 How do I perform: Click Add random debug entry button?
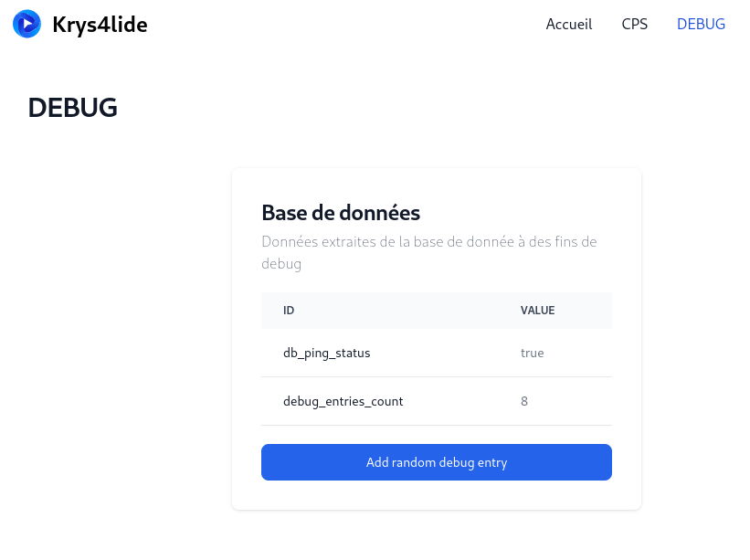point(437,462)
